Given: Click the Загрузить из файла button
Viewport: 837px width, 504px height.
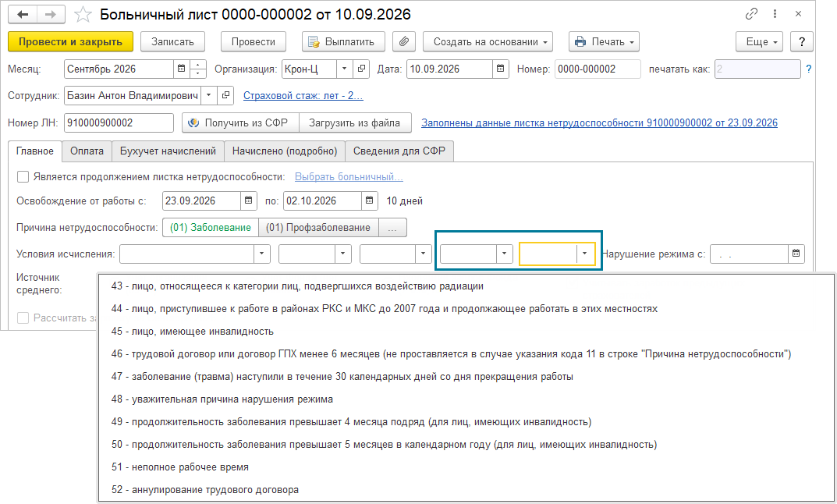Looking at the screenshot, I should pyautogui.click(x=355, y=122).
